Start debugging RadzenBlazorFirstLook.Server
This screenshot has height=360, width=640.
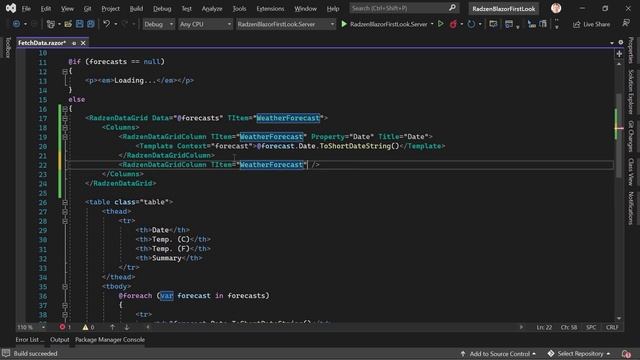(384, 24)
